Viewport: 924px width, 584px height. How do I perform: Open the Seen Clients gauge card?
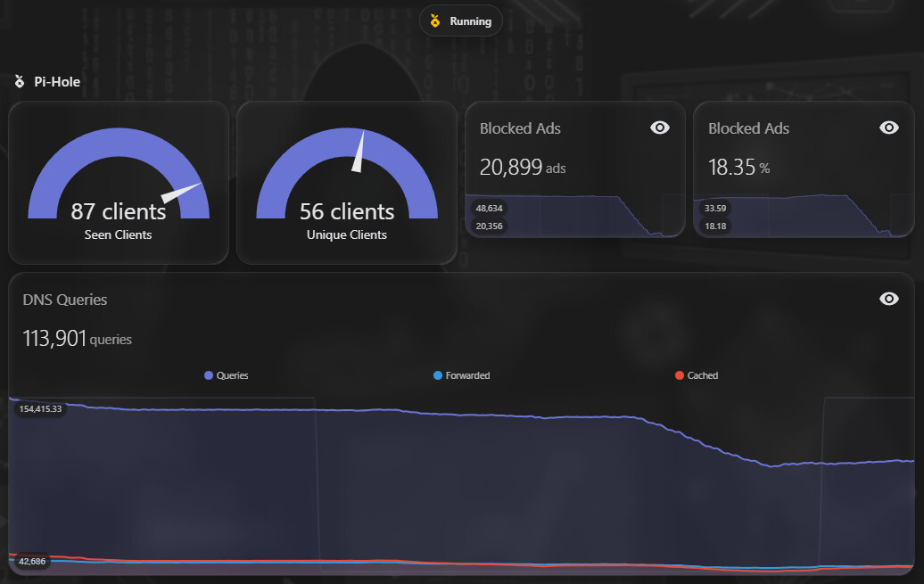point(119,183)
